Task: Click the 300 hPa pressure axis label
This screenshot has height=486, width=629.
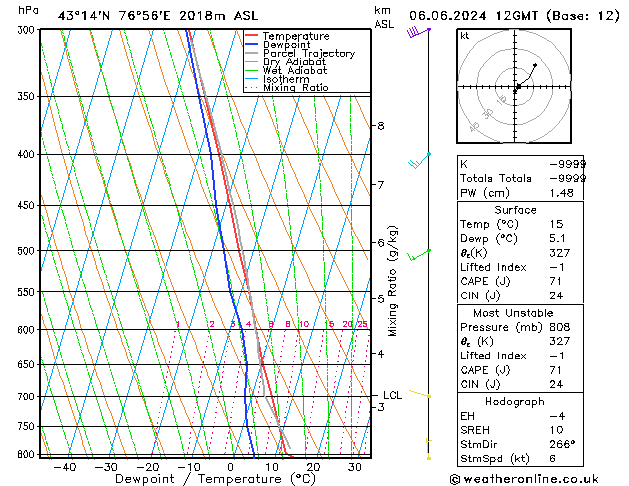Action: (x=26, y=30)
